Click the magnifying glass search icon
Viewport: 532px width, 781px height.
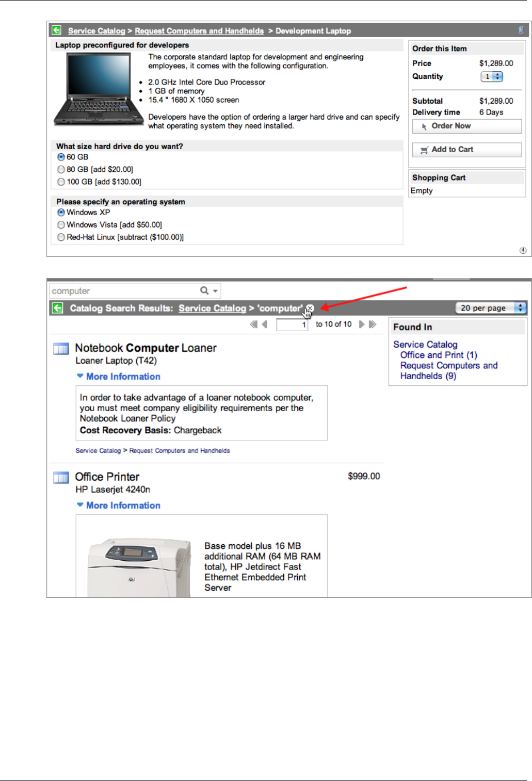coord(205,291)
